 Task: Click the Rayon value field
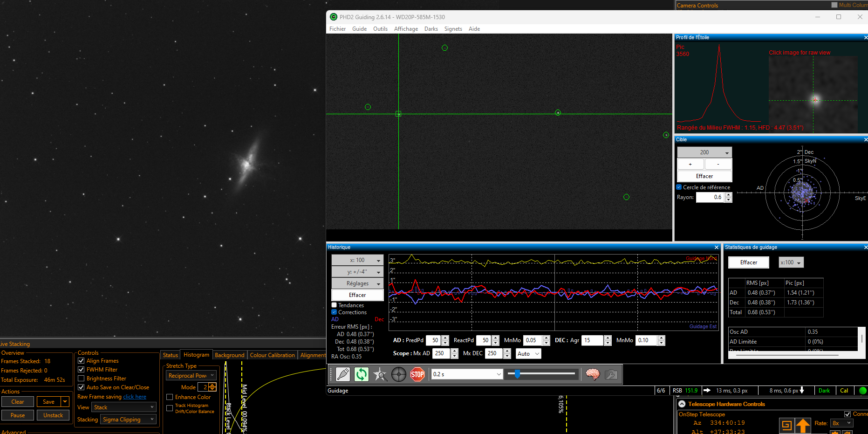pos(711,197)
